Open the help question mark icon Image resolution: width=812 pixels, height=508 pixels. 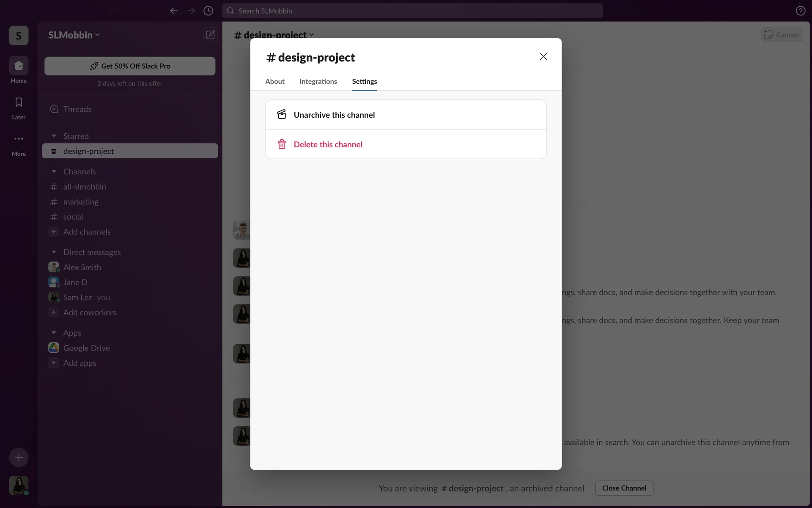click(x=800, y=11)
